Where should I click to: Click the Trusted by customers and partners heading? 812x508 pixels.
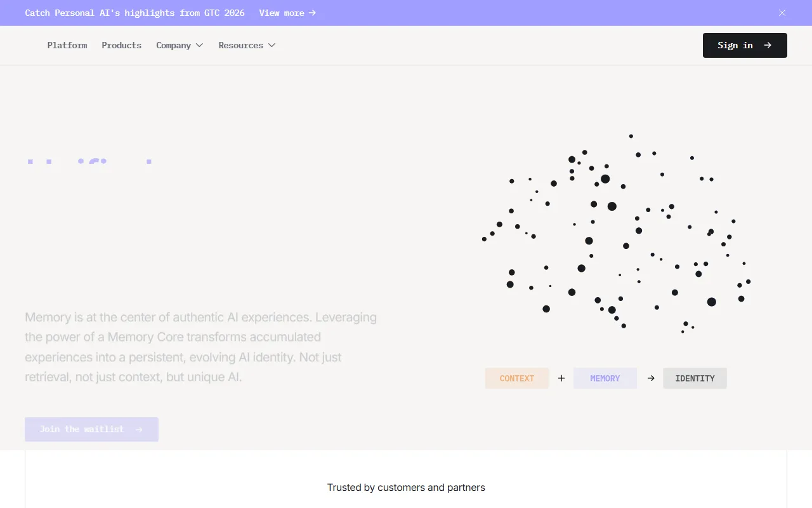point(406,488)
